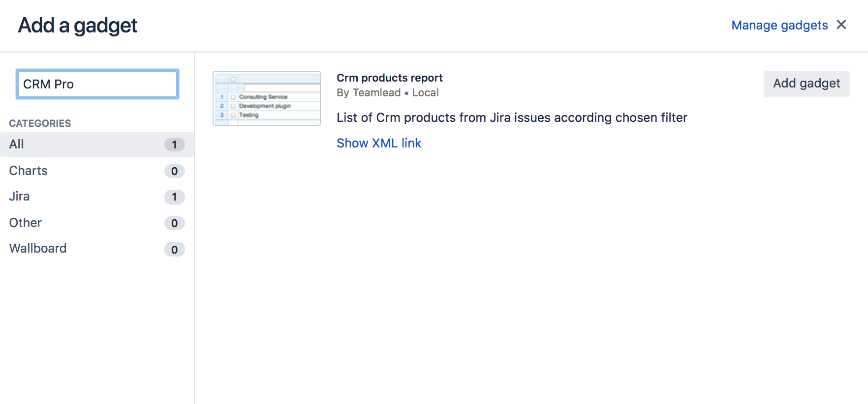Close the Add a gadget dialog
This screenshot has width=868, height=404.
[841, 25]
